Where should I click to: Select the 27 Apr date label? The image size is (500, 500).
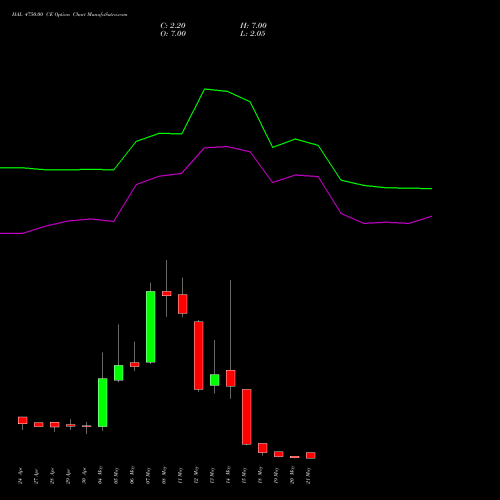click(x=36, y=476)
